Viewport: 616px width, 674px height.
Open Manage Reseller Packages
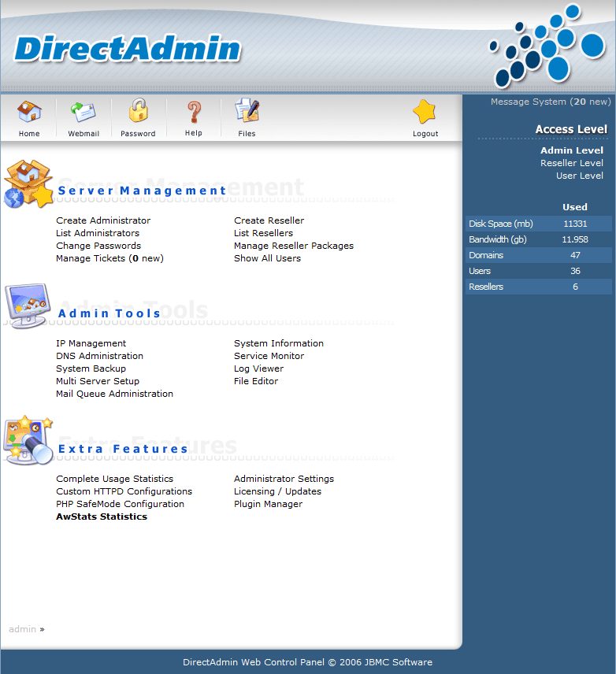[294, 246]
